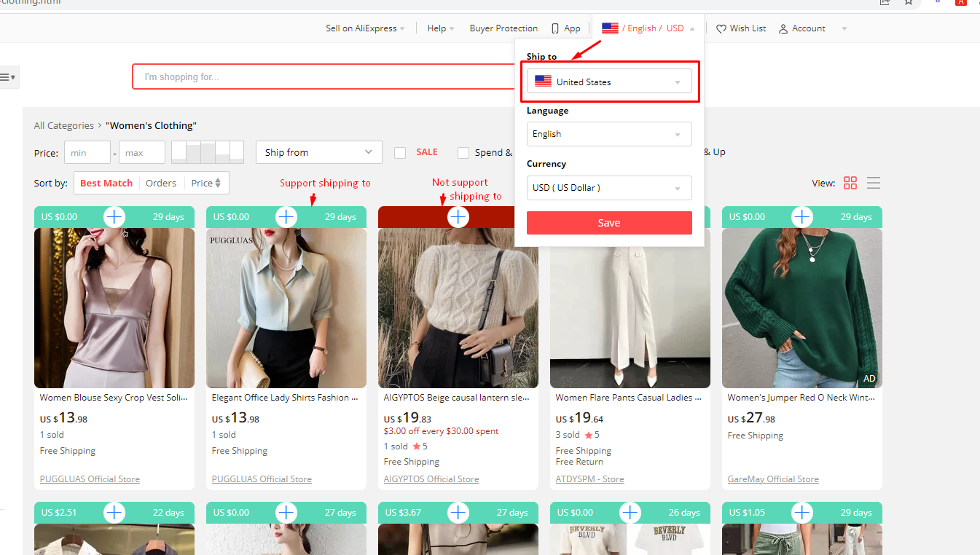The height and width of the screenshot is (555, 980).
Task: Open AIGYPTOS Beige causal lantern product title
Action: (x=457, y=398)
